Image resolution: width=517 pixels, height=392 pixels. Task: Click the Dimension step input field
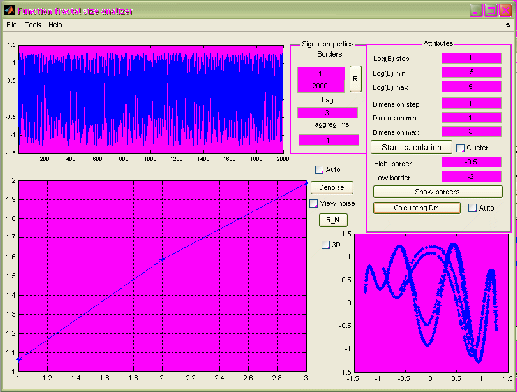click(x=472, y=103)
